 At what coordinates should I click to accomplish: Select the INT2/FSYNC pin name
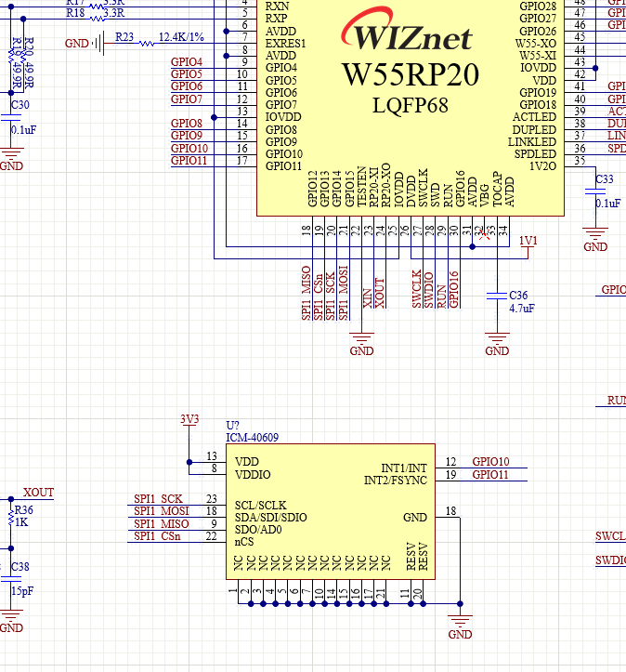(396, 481)
